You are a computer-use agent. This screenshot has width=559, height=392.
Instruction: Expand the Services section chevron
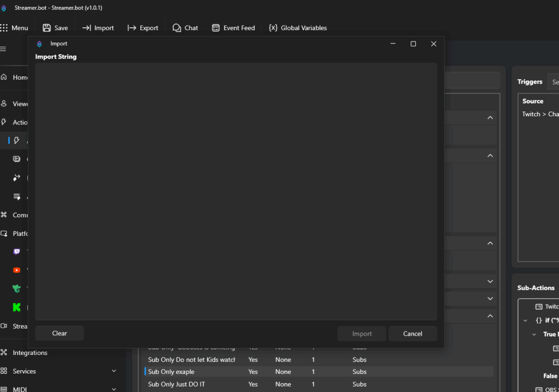point(114,371)
